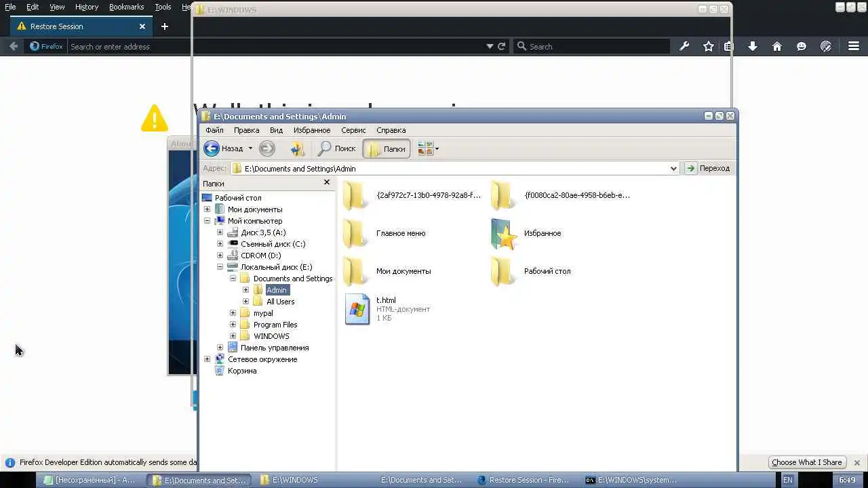Open Справка menu in Explorer
The image size is (868, 488).
(391, 130)
